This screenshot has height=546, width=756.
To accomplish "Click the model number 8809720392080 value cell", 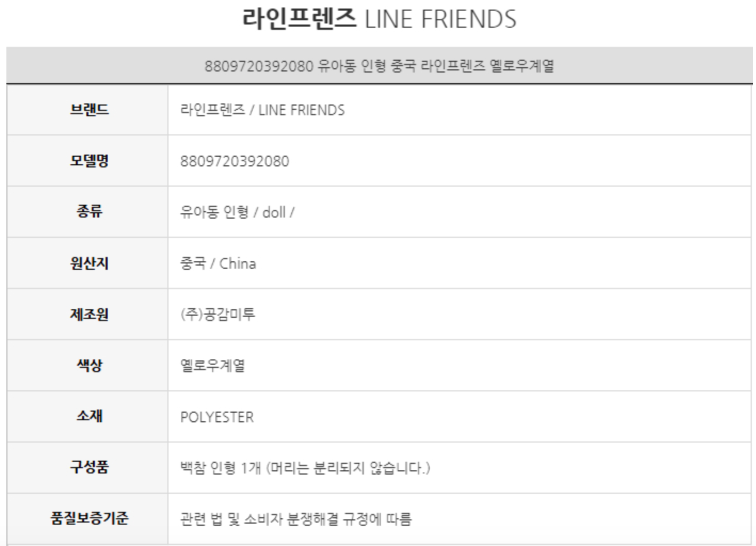I will pyautogui.click(x=235, y=161).
